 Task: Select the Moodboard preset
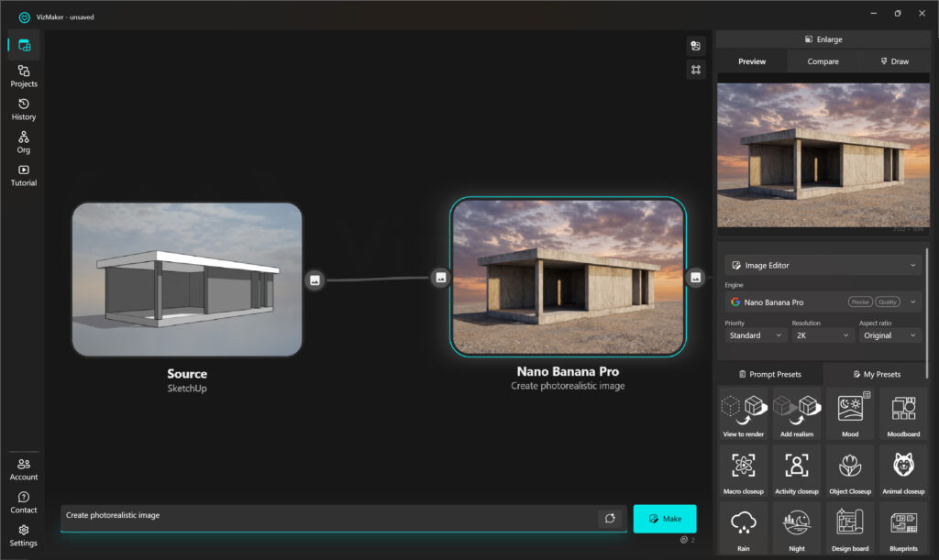(x=903, y=413)
